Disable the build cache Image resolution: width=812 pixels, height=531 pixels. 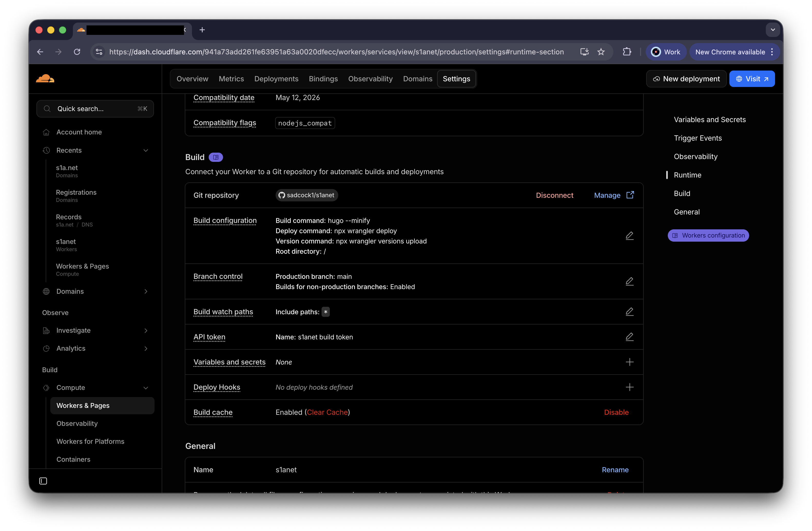(x=616, y=412)
